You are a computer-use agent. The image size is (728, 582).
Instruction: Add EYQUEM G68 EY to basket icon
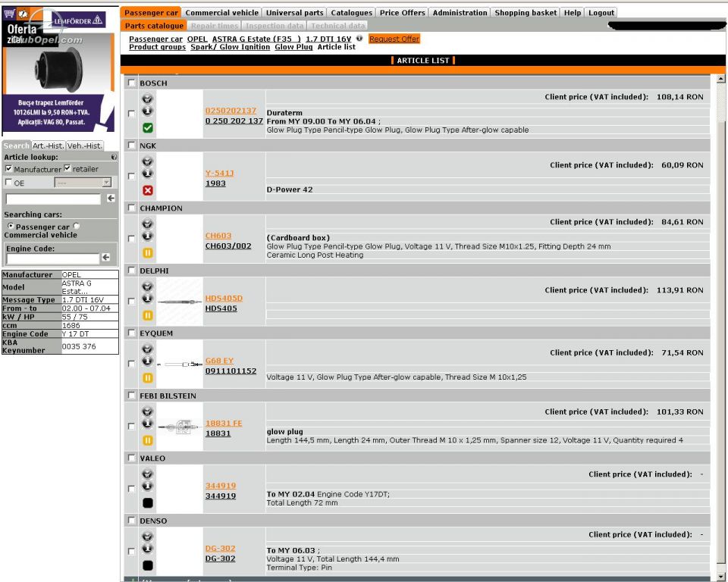[x=147, y=349]
